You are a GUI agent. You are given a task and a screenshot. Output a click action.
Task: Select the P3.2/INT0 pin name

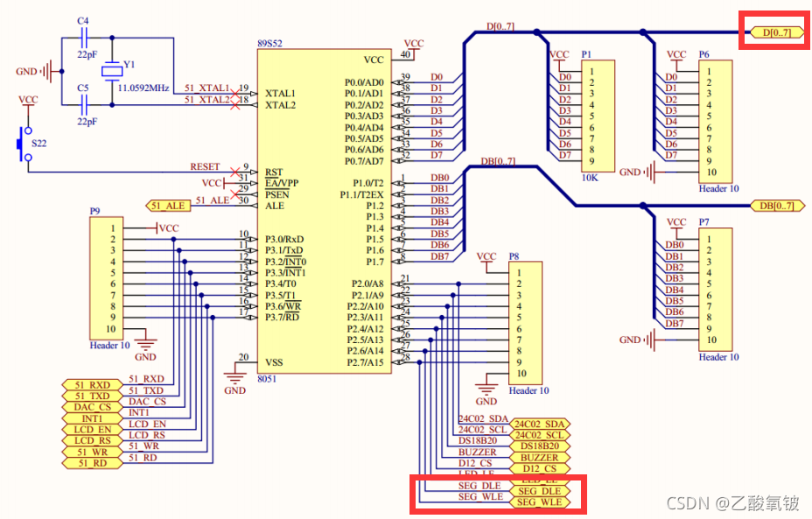click(x=285, y=262)
